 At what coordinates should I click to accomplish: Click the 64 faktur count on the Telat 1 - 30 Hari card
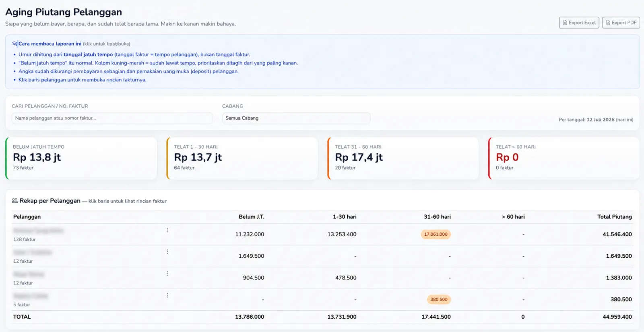(x=184, y=168)
